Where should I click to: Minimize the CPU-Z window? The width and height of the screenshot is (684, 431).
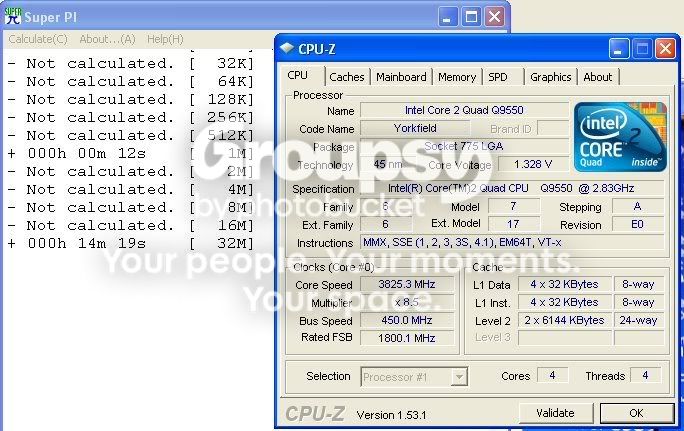pyautogui.click(x=619, y=49)
